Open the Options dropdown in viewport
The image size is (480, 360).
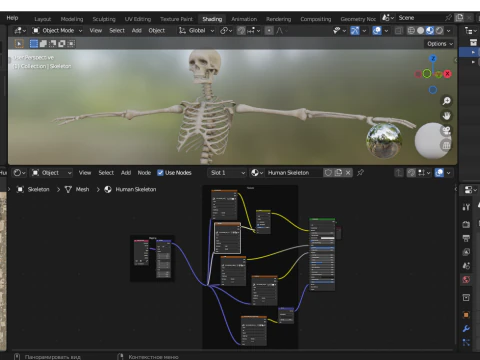(440, 44)
